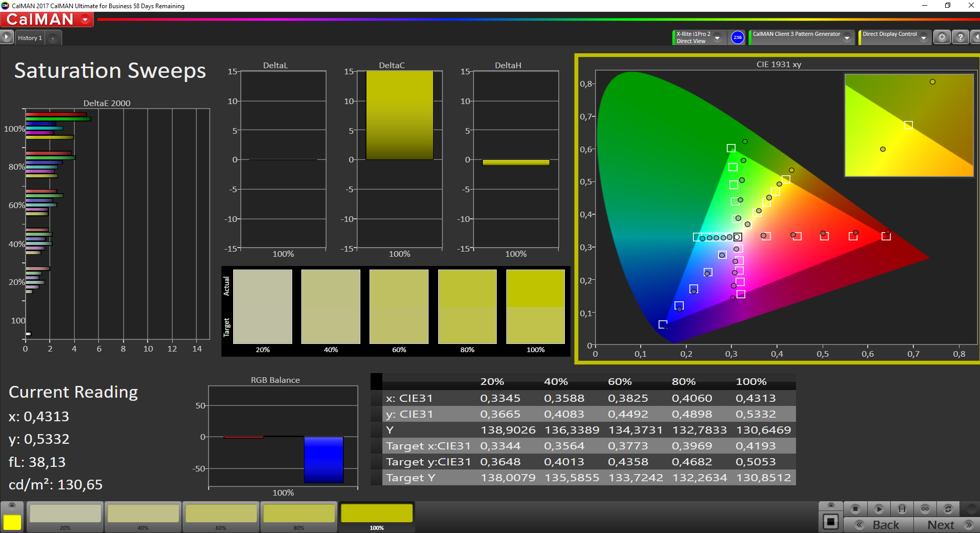Select the 80% saturation patch in bottom strip
The image size is (980, 533).
tap(299, 517)
